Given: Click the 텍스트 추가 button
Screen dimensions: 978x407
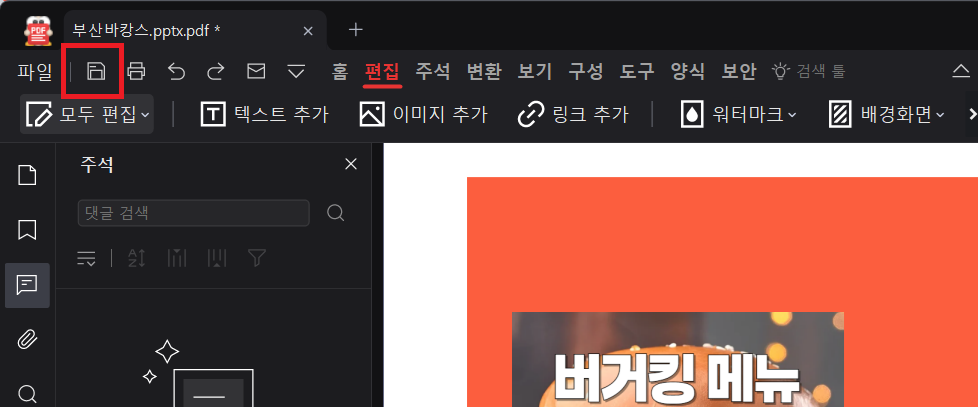Looking at the screenshot, I should click(x=264, y=115).
